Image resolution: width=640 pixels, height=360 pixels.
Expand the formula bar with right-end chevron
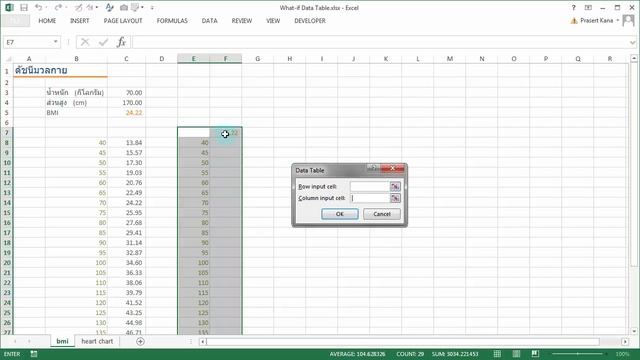click(x=632, y=42)
